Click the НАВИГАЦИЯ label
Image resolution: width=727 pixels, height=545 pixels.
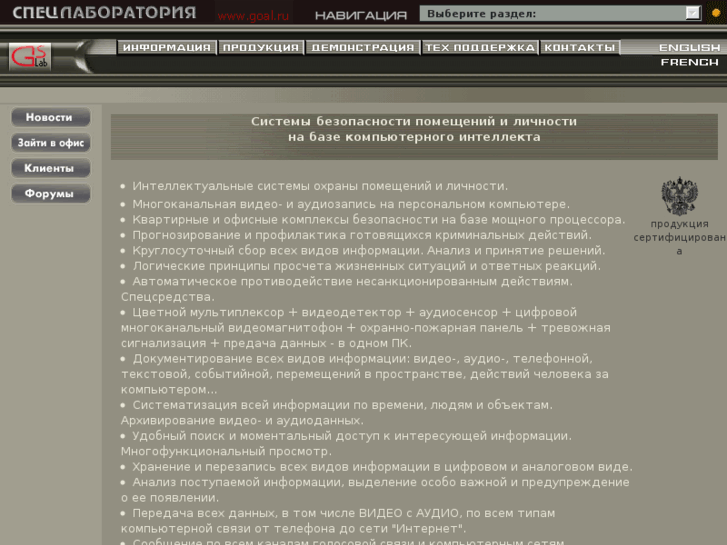click(361, 15)
